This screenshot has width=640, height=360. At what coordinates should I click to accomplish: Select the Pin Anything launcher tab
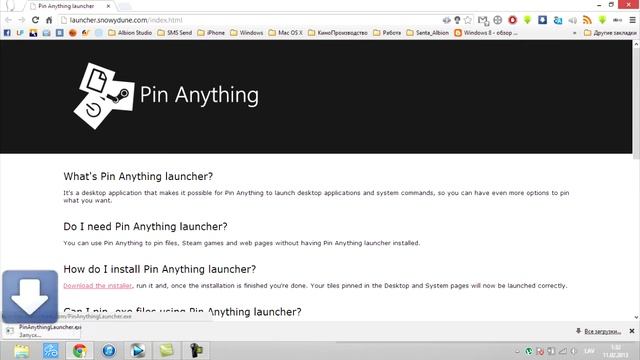[x=69, y=6]
